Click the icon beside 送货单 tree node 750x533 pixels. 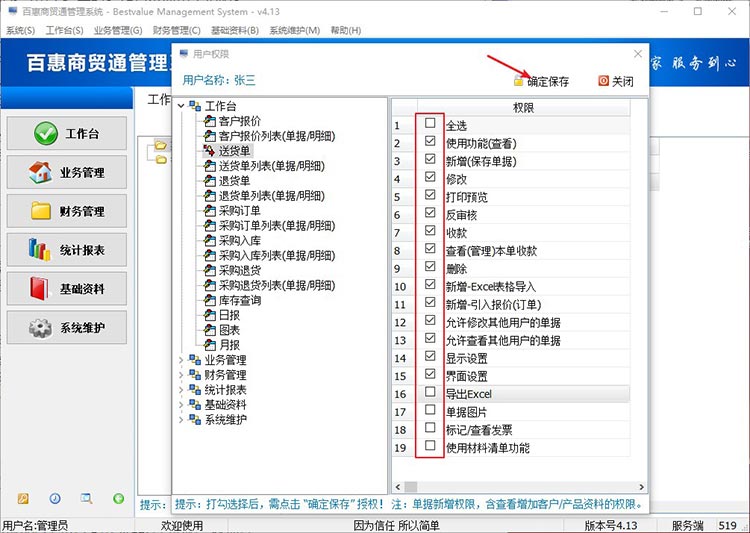(x=210, y=151)
